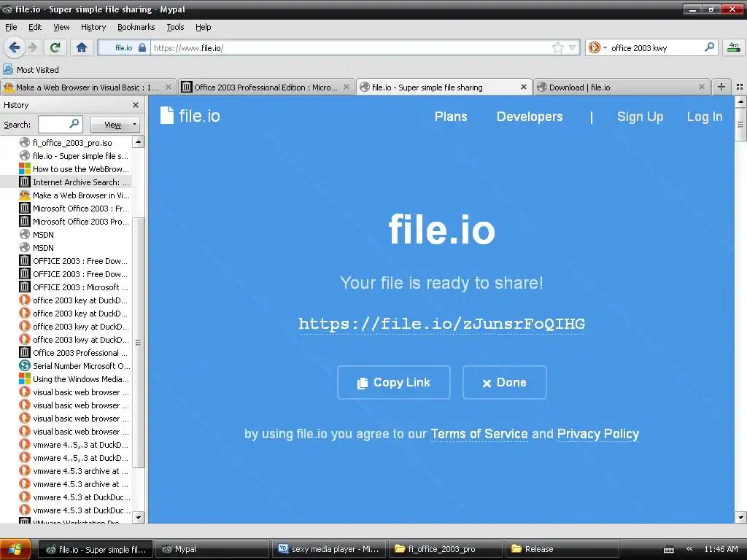Open a new tab with the plus button
The height and width of the screenshot is (560, 747).
(x=721, y=87)
